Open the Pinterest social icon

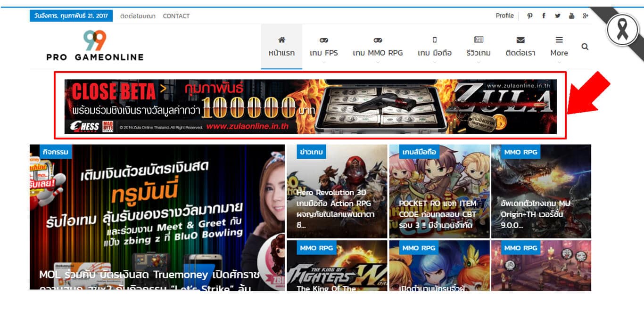(x=530, y=16)
